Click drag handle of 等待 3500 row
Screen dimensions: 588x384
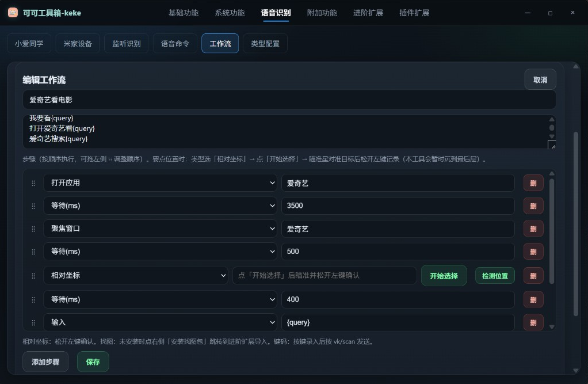(x=33, y=206)
